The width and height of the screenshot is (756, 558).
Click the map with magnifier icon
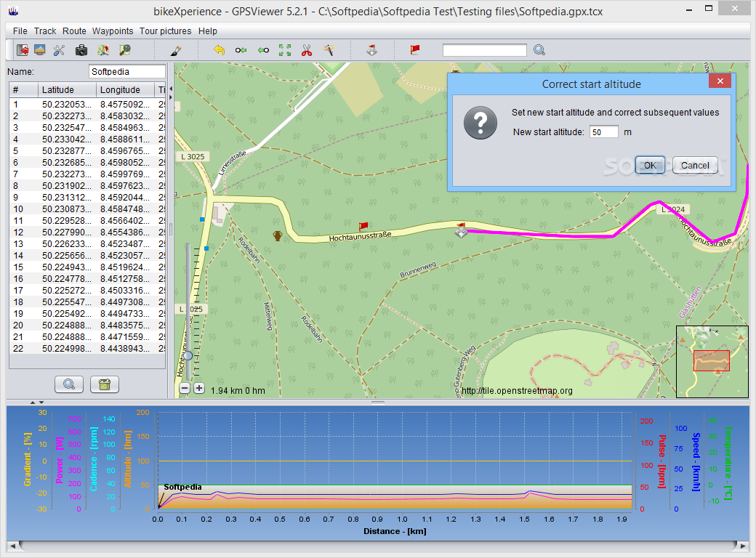(x=125, y=50)
